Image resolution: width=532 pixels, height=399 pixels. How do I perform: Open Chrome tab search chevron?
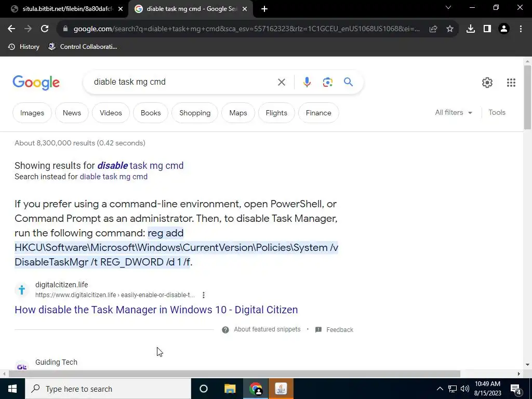(x=448, y=7)
